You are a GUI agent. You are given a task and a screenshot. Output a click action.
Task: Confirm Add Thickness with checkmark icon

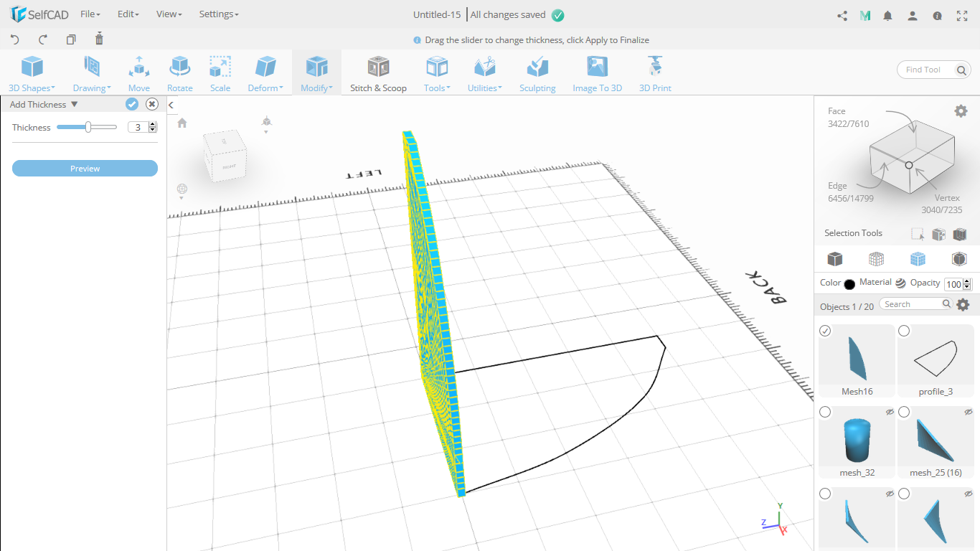click(x=132, y=104)
